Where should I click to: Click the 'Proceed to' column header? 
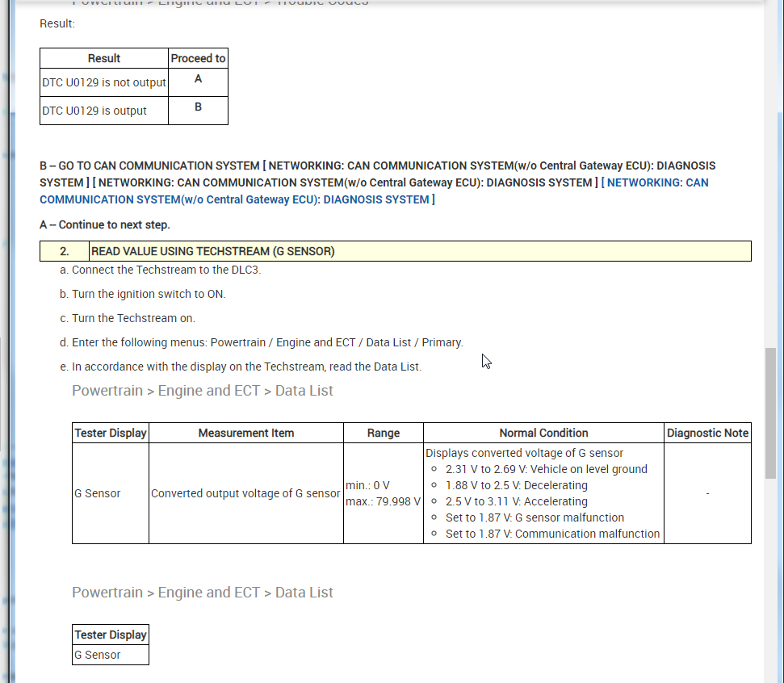(x=198, y=58)
